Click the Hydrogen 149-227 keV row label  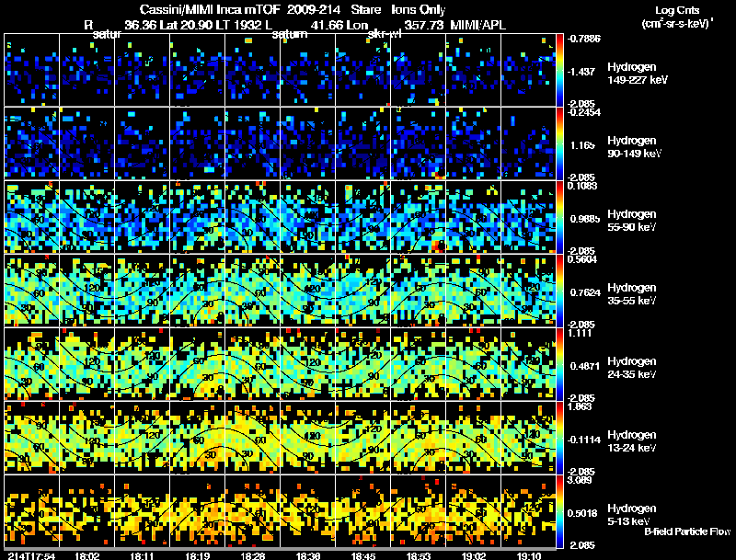tap(637, 74)
